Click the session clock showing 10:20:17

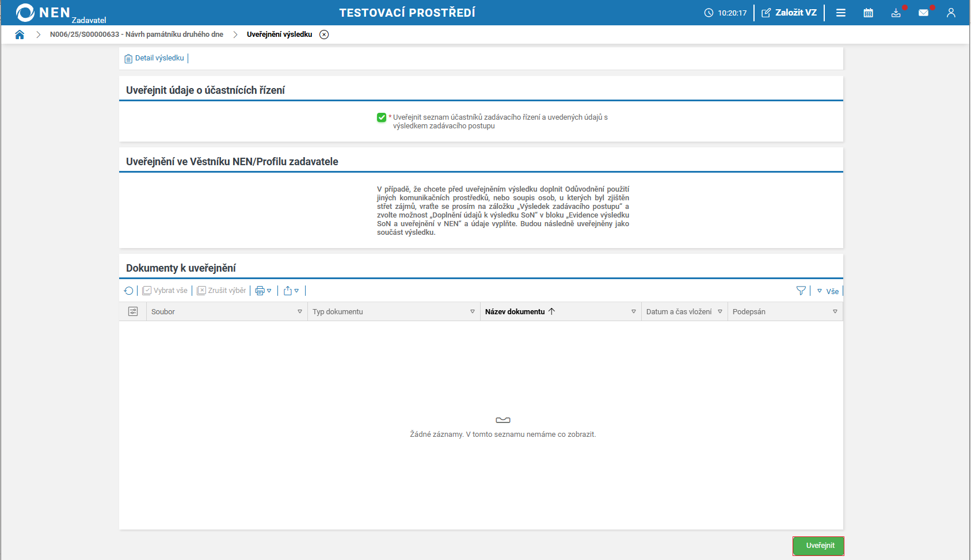point(725,13)
